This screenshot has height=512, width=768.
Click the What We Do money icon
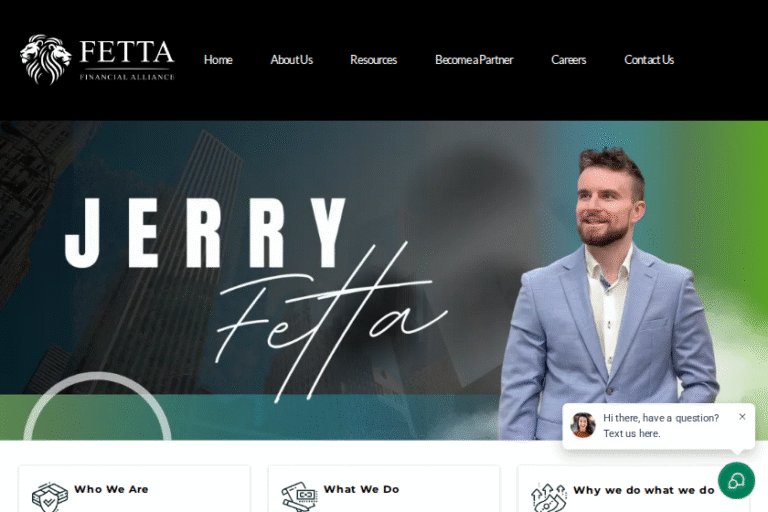pos(299,497)
